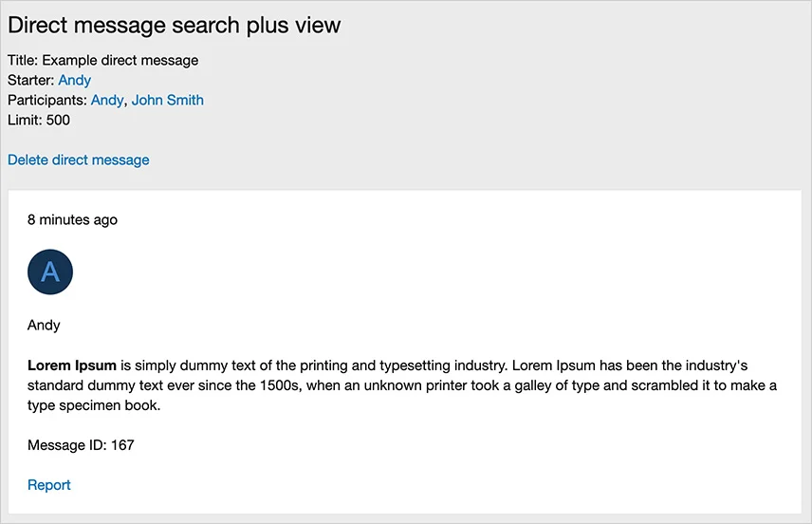The height and width of the screenshot is (524, 812).
Task: Click the 'Example direct message' title value
Action: (x=120, y=60)
